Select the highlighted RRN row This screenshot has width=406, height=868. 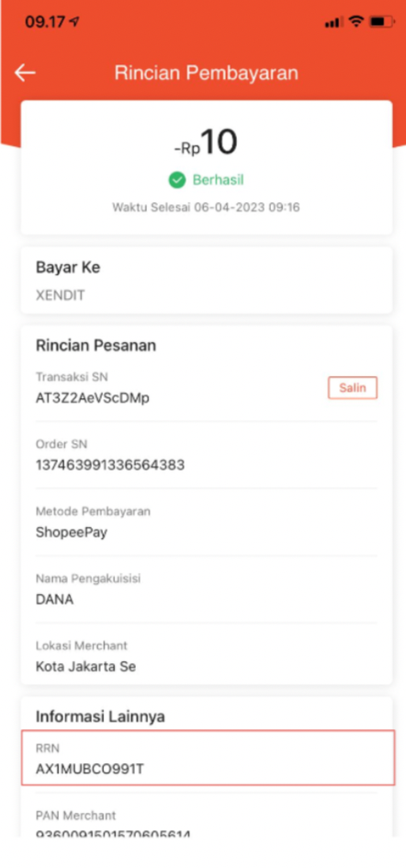tap(208, 758)
